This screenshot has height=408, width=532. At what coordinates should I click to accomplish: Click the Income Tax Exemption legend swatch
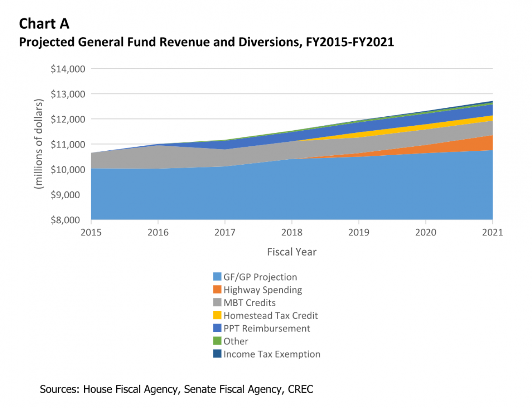(217, 354)
